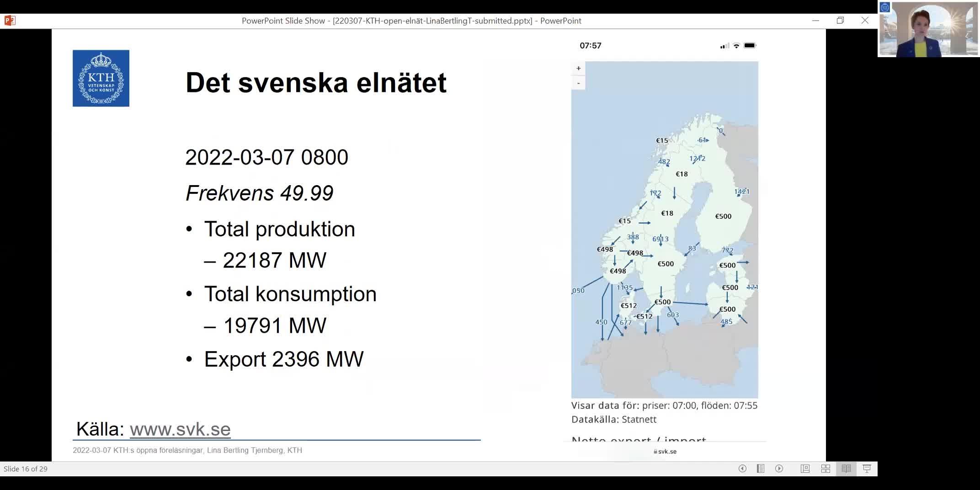Click the presenter webcam thumbnail
The width and height of the screenshot is (980, 490).
tap(928, 29)
